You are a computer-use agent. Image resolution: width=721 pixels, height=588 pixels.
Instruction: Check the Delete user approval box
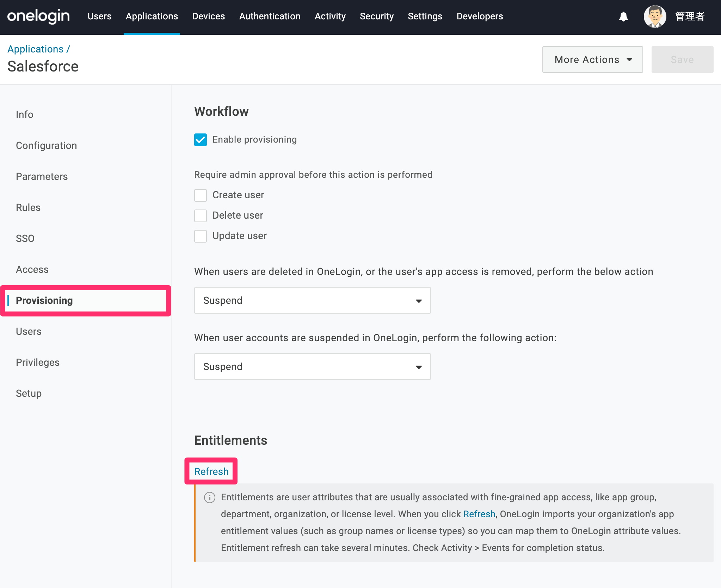tap(201, 215)
